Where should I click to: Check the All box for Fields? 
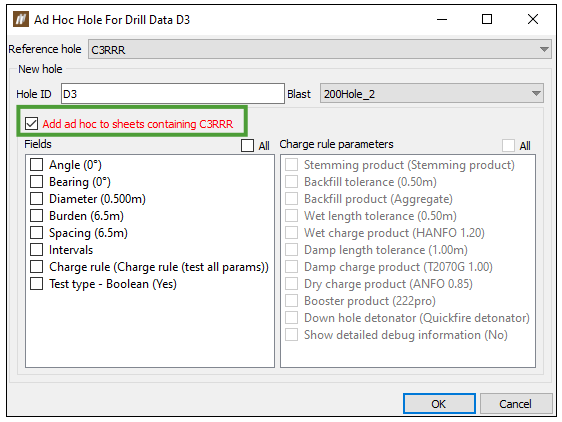[247, 146]
